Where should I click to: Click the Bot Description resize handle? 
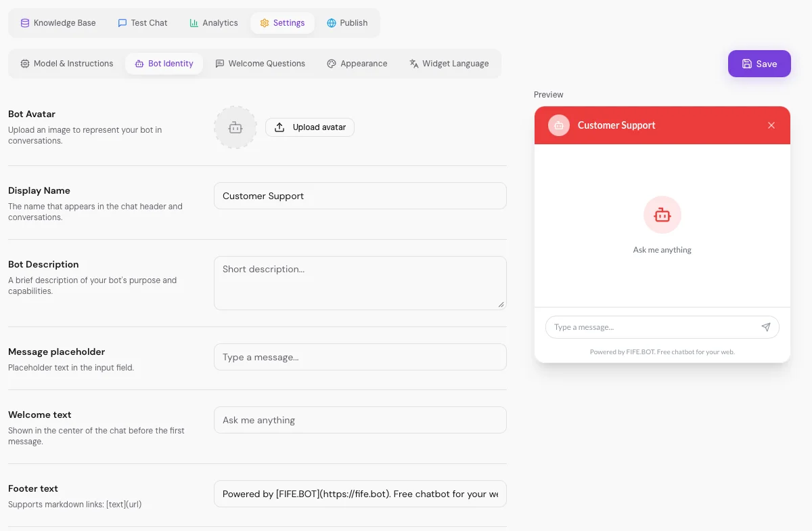[x=501, y=304]
